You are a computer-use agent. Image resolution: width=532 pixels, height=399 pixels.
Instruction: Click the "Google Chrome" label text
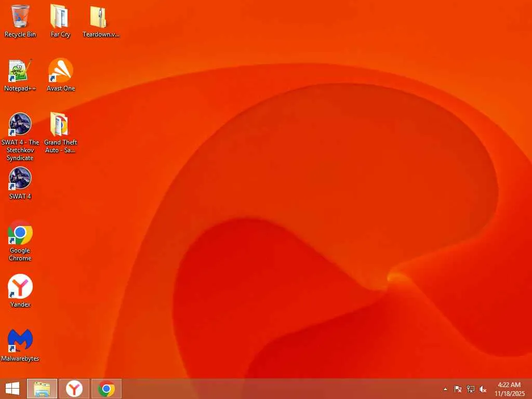click(x=20, y=254)
